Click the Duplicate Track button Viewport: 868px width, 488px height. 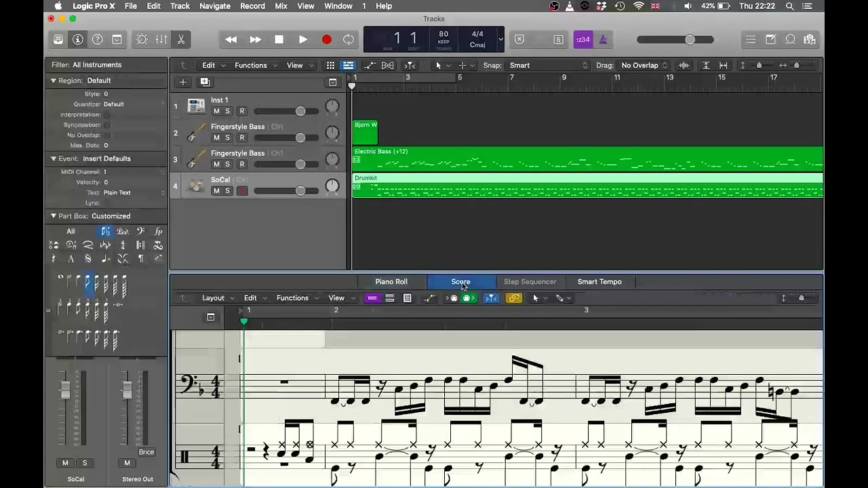point(205,82)
